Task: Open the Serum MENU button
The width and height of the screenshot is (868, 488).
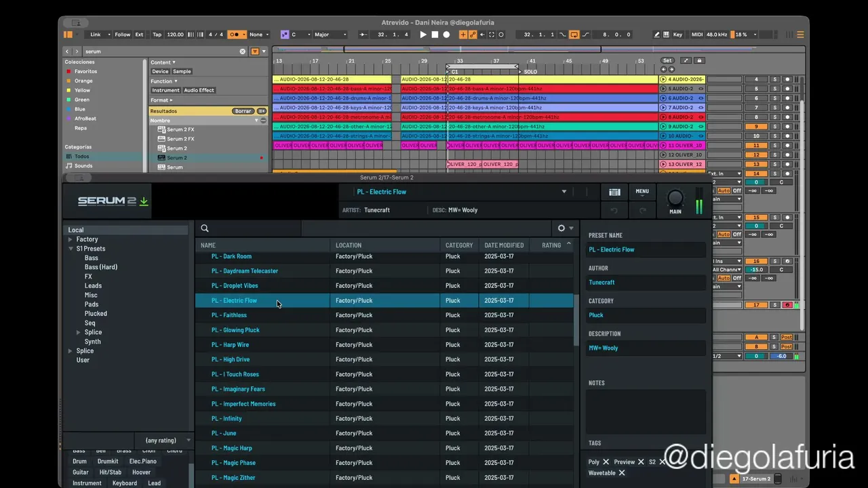Action: 642,192
